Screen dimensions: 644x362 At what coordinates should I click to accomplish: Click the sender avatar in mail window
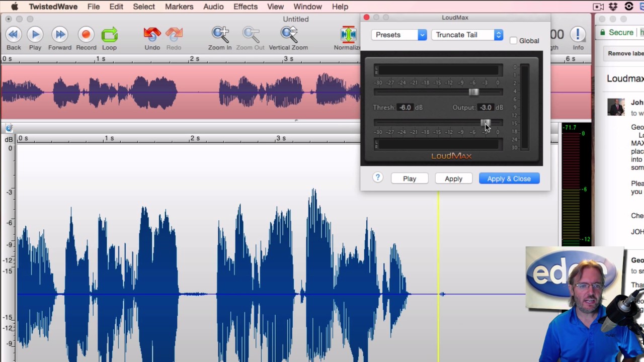[x=616, y=107]
